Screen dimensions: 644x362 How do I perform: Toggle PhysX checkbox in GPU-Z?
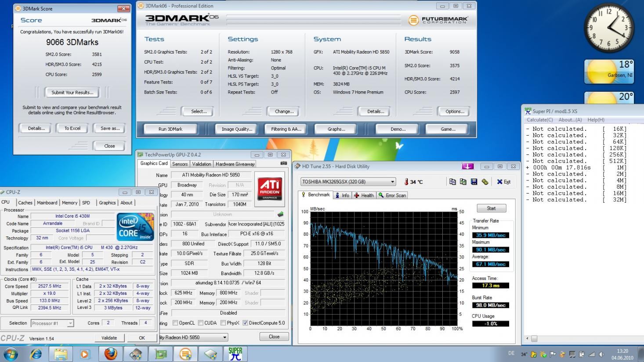223,323
